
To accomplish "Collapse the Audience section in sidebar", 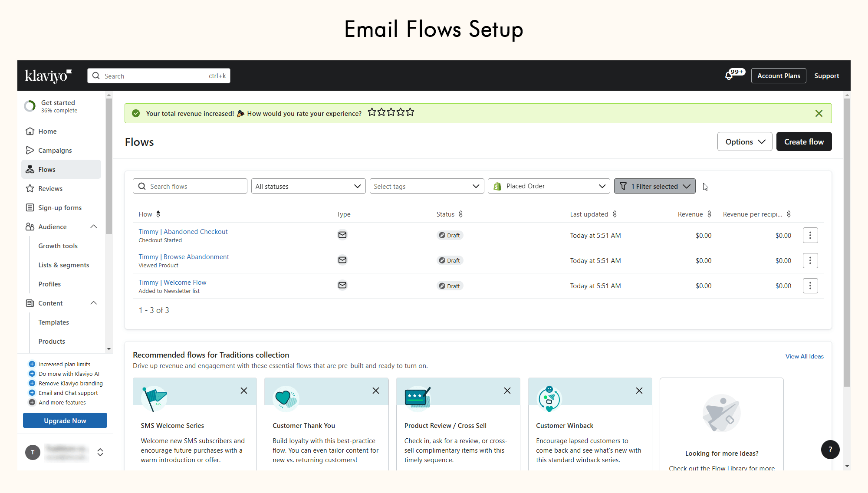I will [94, 227].
